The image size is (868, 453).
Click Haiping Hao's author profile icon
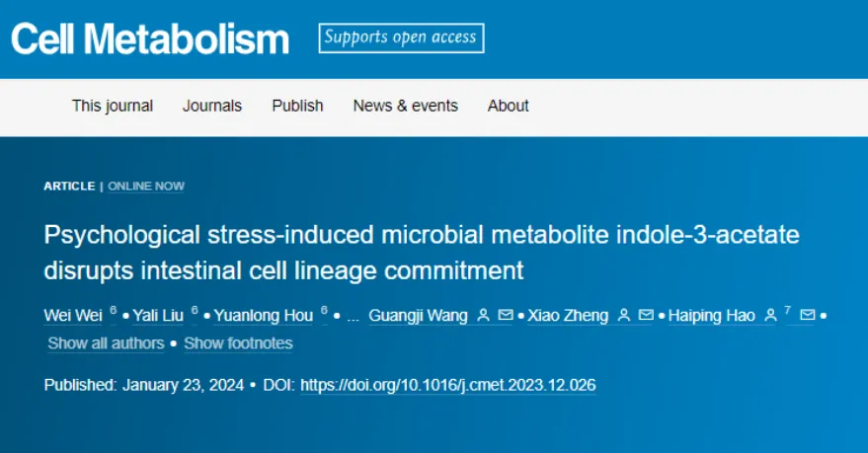tap(770, 315)
